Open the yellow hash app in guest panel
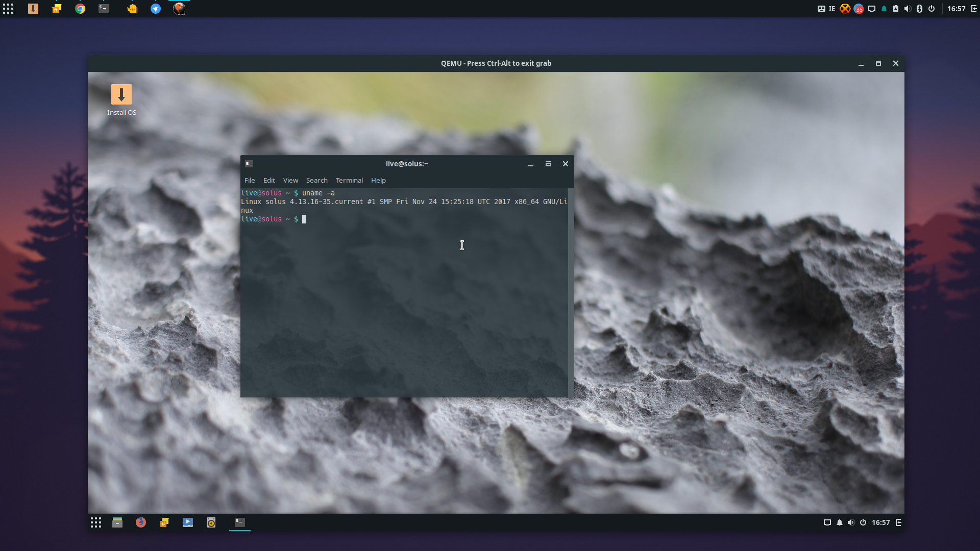 pyautogui.click(x=164, y=522)
